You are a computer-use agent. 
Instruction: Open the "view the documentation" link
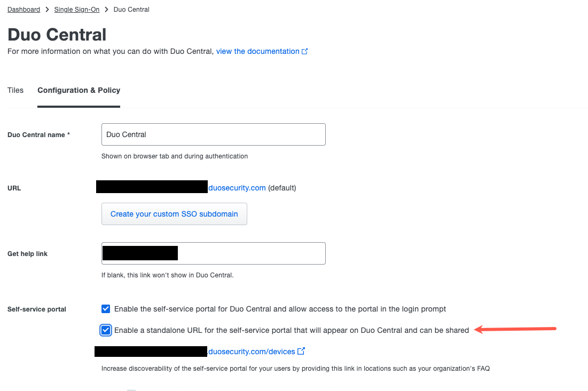257,52
